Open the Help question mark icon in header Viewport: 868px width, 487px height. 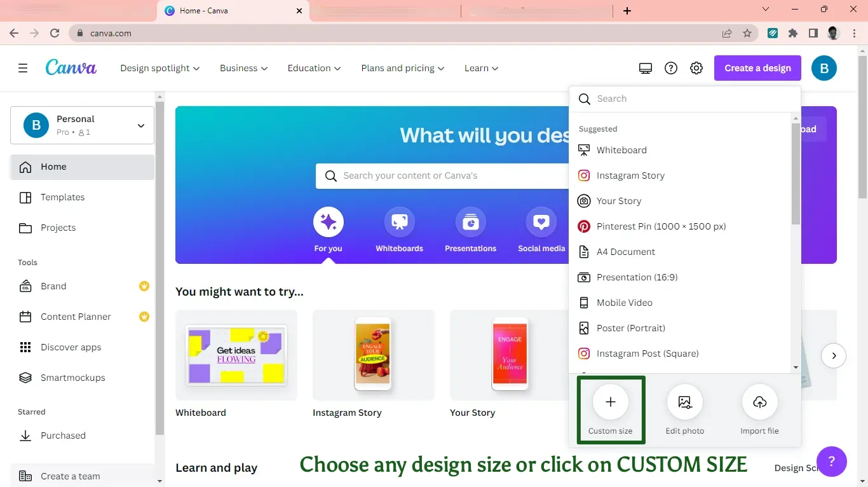tap(671, 68)
